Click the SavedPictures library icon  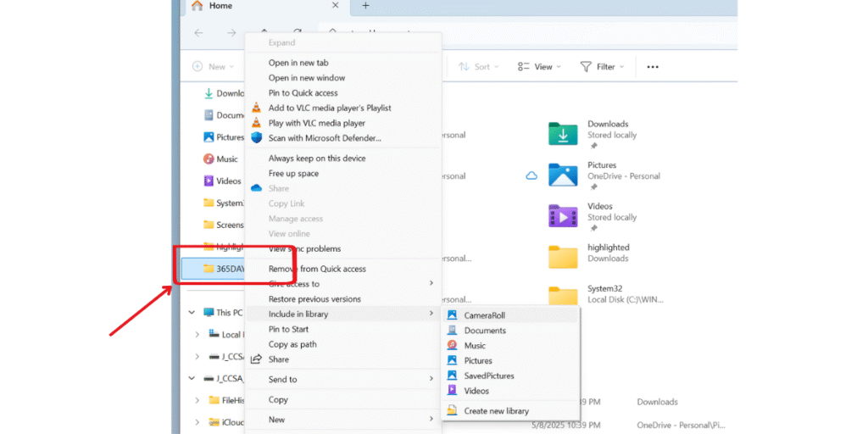(x=453, y=376)
